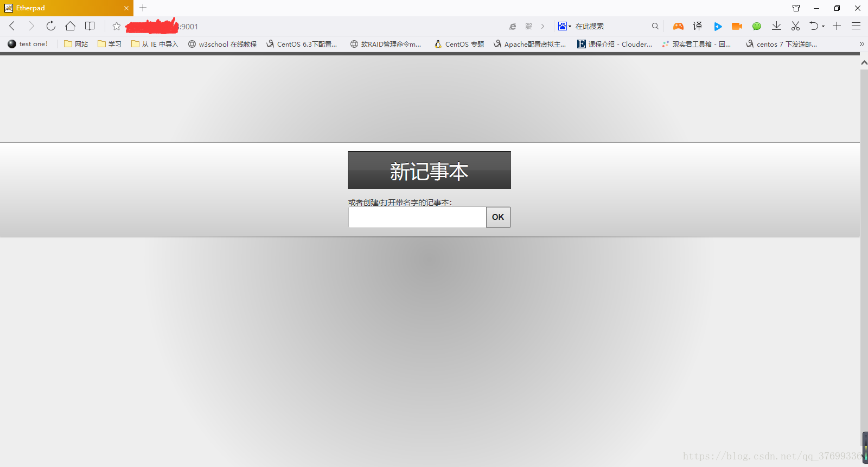This screenshot has width=868, height=467.
Task: Open the CentOS 6.3下配置 bookmark
Action: coord(302,44)
